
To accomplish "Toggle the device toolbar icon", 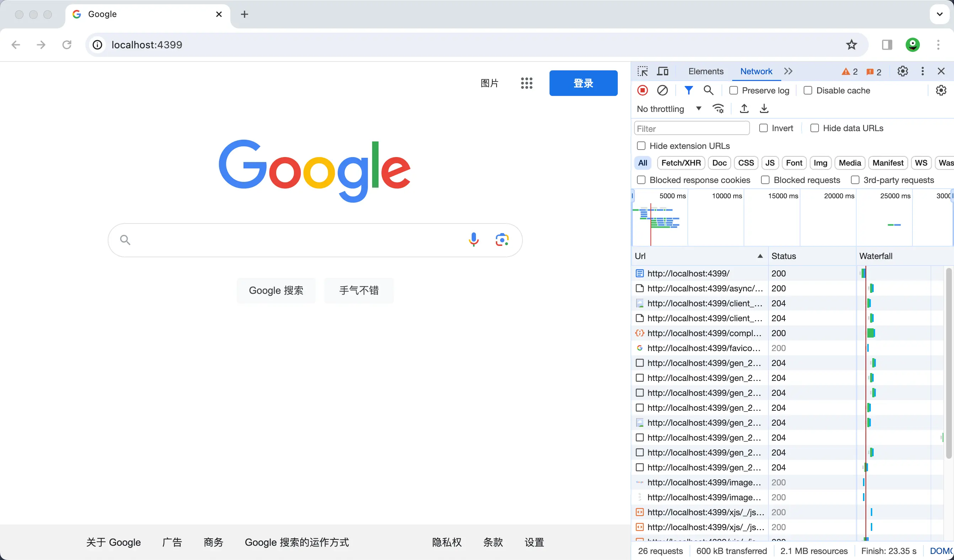I will [x=663, y=71].
